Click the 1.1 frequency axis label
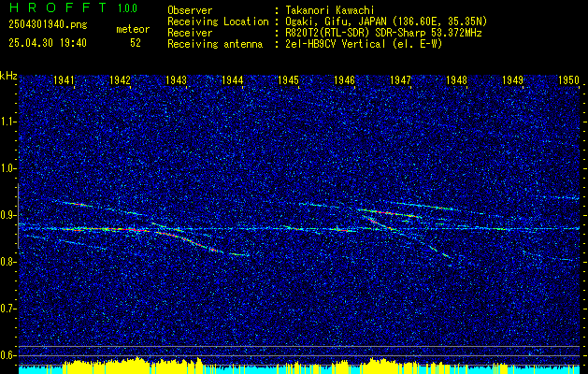The image size is (588, 374). 9,122
